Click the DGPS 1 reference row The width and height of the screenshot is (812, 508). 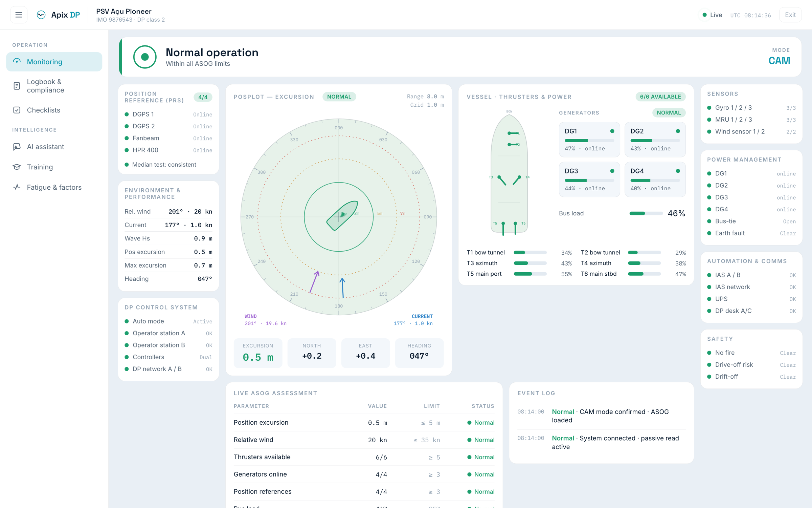click(168, 114)
